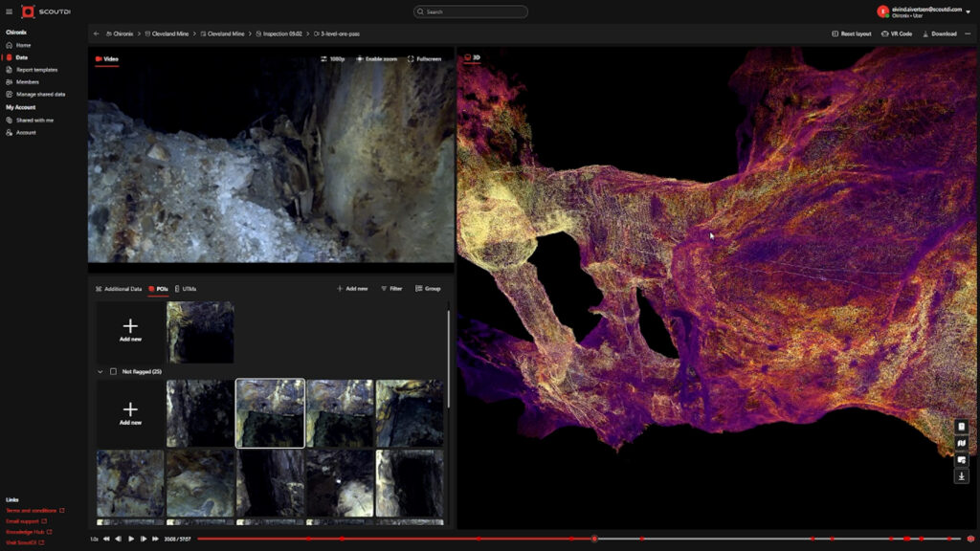The width and height of the screenshot is (980, 551).
Task: Open the hamburger menu beside ScoutDI logo
Action: [x=10, y=11]
